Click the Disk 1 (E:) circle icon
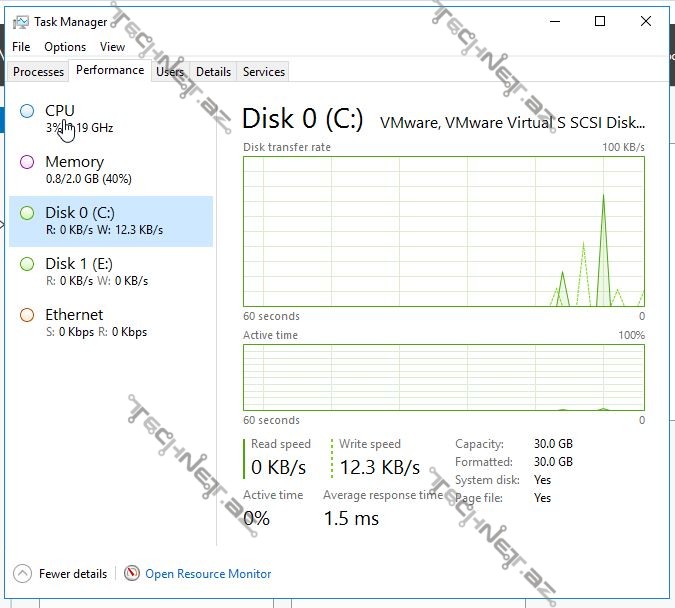Screen dimensions: 675x608 (x=27, y=264)
